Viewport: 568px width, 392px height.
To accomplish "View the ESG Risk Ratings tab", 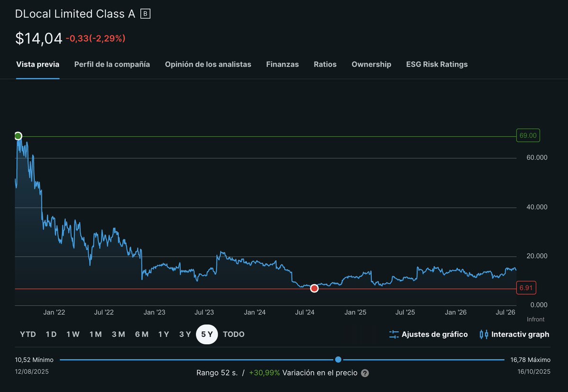I will pos(437,64).
